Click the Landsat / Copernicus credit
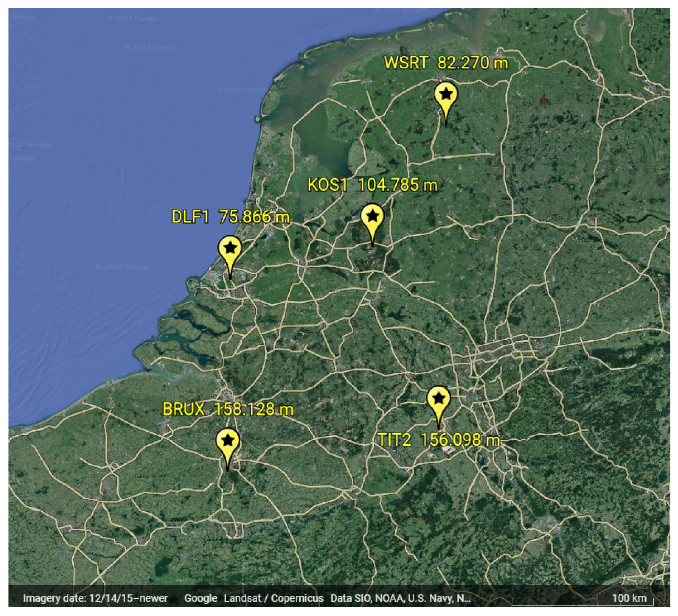678x616 pixels. point(273,598)
